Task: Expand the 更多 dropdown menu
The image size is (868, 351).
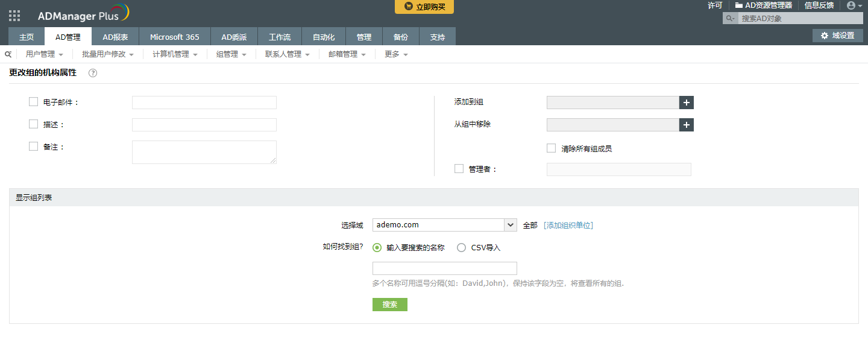Action: (x=396, y=54)
